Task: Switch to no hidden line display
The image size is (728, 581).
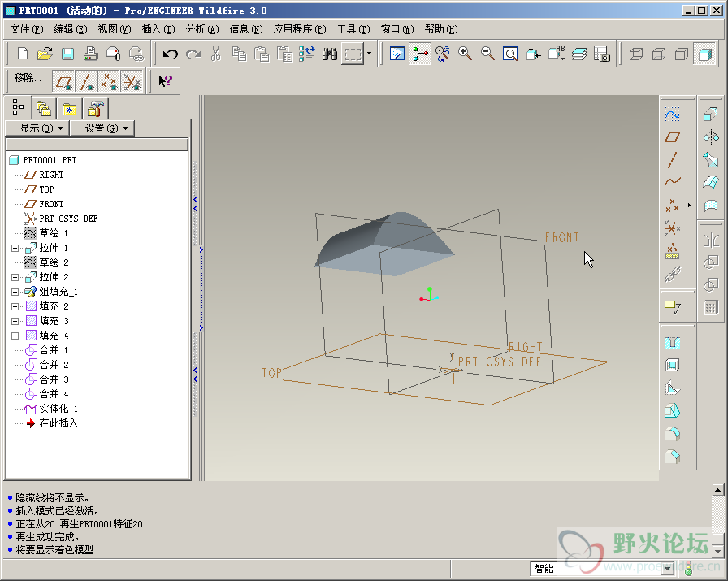Action: pos(681,54)
